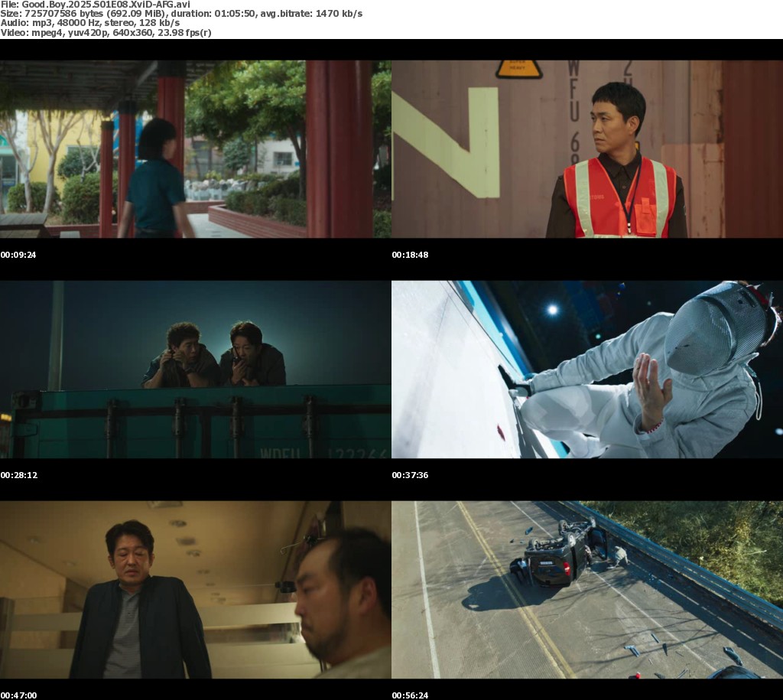
Task: Open the 00:47:00 frame with two men indoors
Action: 195,590
